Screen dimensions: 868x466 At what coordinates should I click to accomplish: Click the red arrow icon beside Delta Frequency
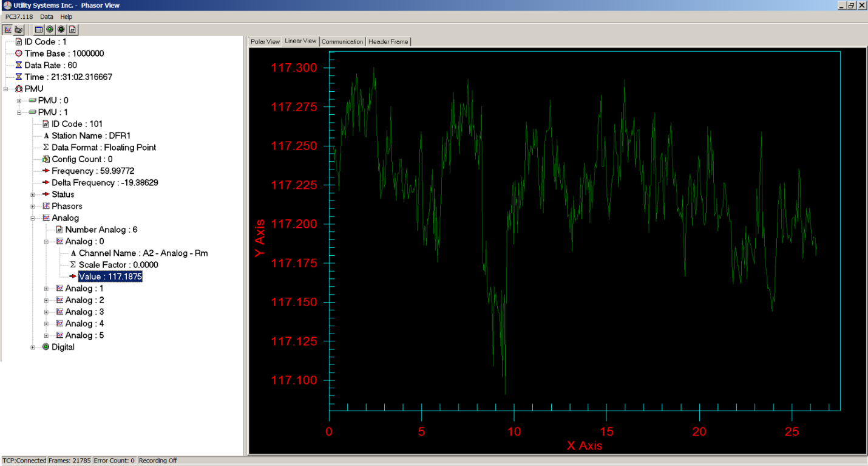click(46, 183)
